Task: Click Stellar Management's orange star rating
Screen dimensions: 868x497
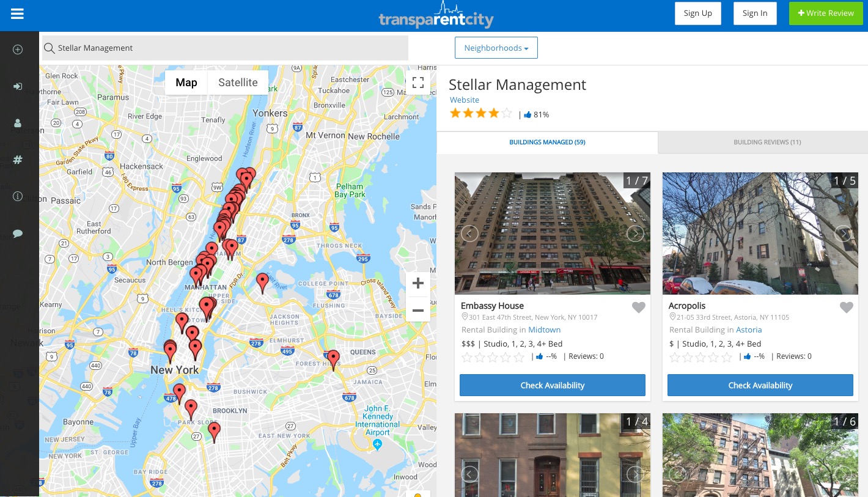Action: (x=480, y=114)
